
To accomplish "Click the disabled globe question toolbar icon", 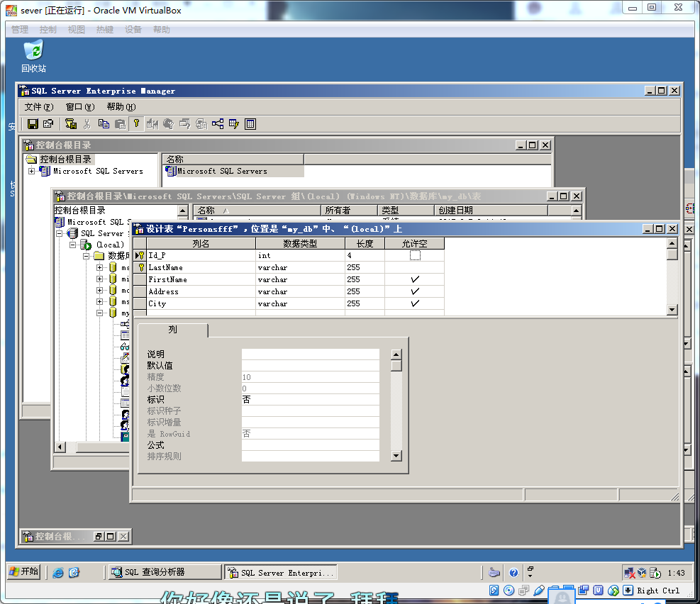I will pos(168,124).
